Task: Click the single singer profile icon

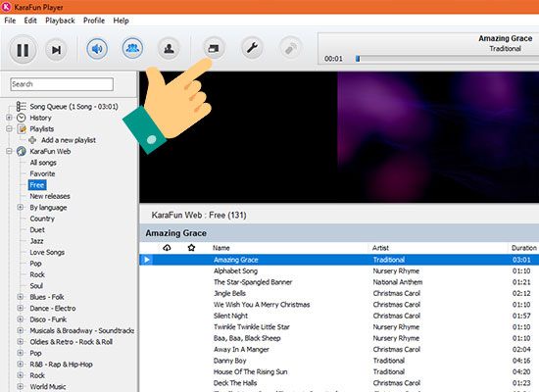Action: (169, 48)
